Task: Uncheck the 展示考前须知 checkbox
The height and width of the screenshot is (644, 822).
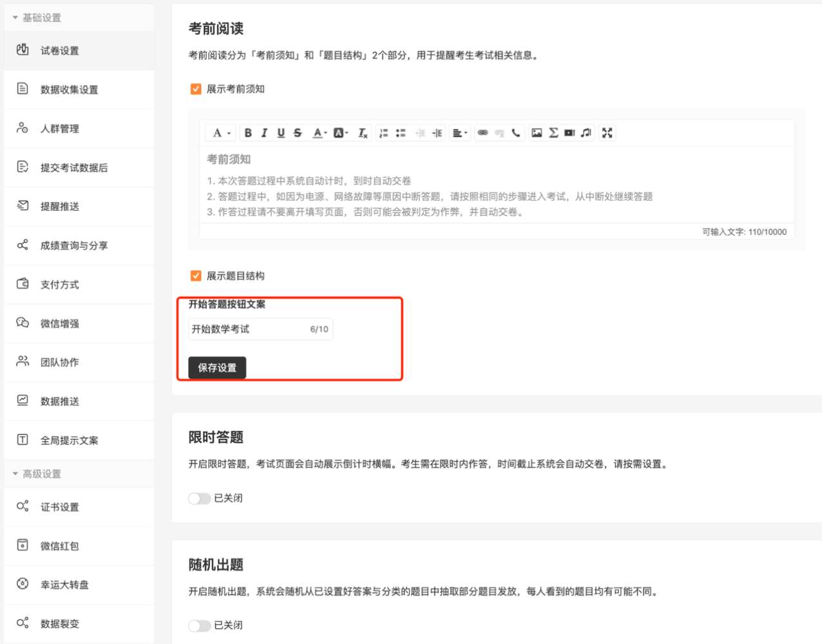Action: click(x=196, y=89)
